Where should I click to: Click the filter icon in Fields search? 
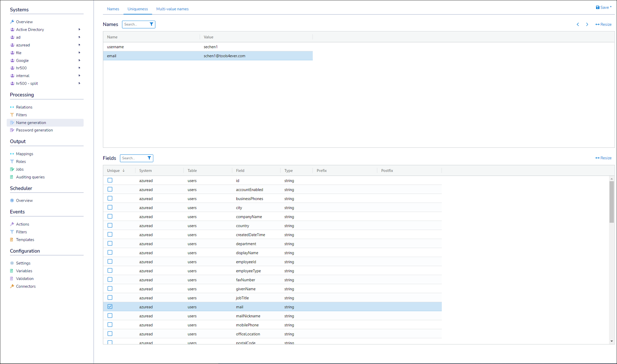pos(149,158)
